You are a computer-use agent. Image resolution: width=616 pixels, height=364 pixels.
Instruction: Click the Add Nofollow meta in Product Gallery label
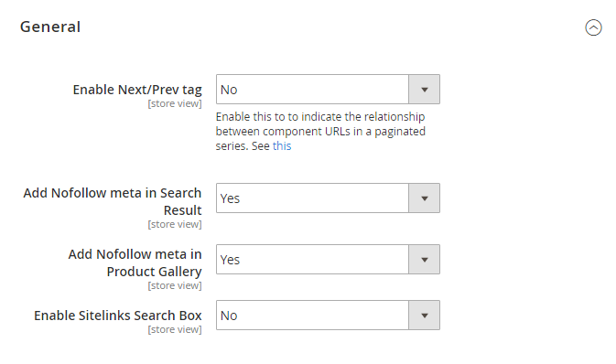pyautogui.click(x=135, y=262)
